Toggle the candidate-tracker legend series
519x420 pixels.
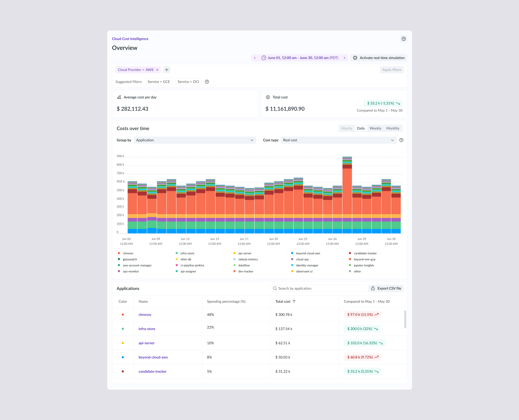pyautogui.click(x=363, y=253)
